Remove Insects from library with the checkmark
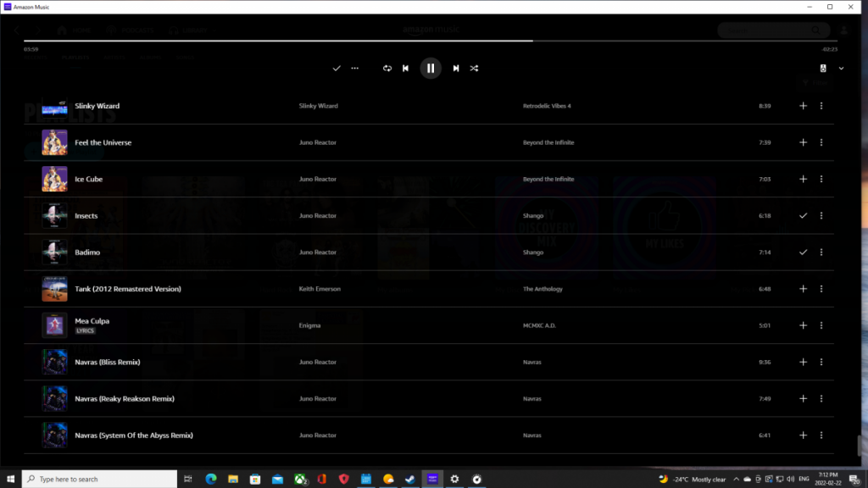This screenshot has height=488, width=868. (803, 215)
